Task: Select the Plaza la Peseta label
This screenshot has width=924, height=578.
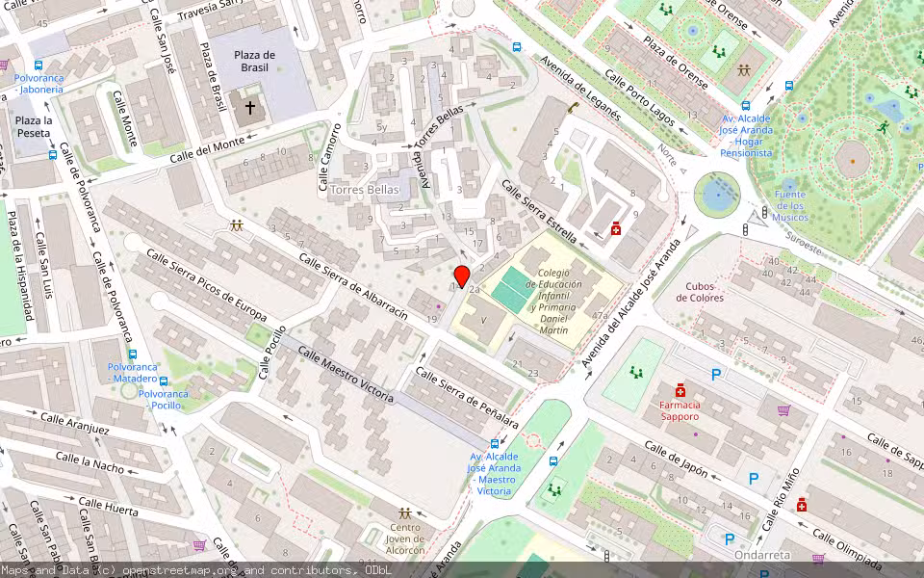Action: click(x=34, y=127)
